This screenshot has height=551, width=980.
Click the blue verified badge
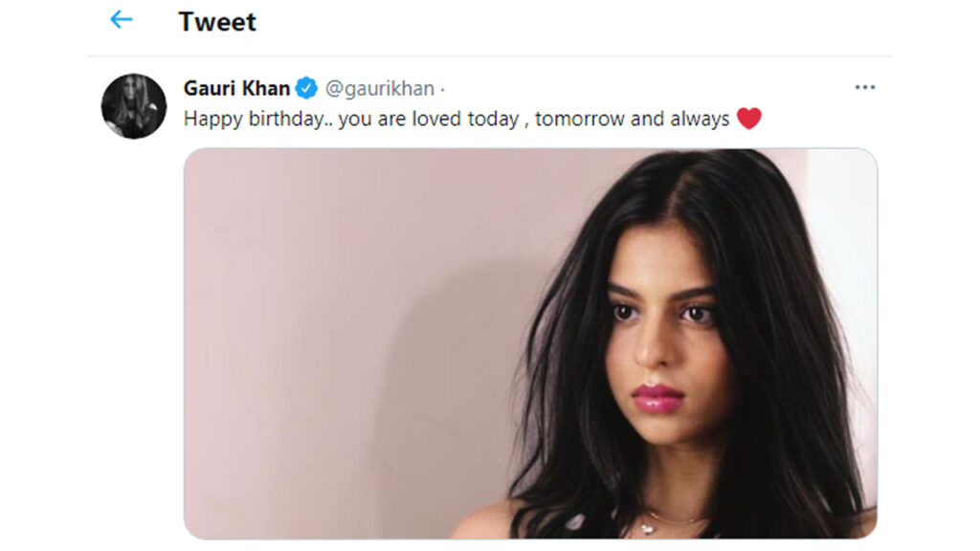[x=306, y=89]
